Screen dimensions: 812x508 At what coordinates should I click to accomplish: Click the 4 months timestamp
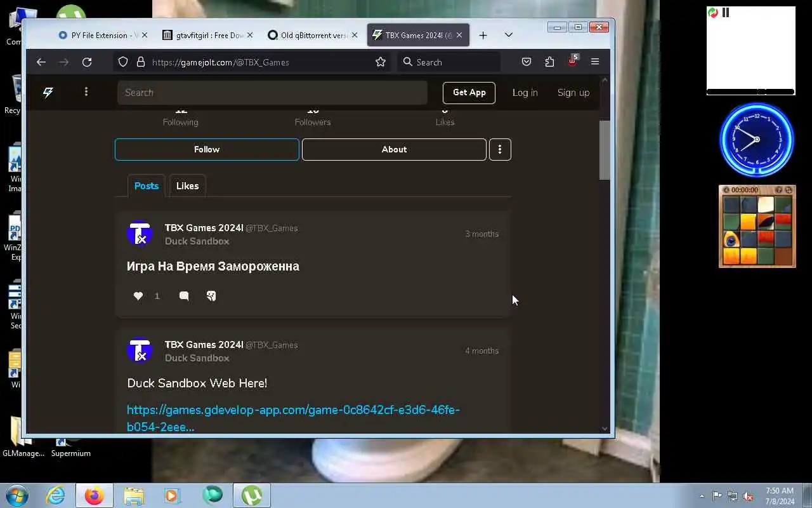[482, 351]
